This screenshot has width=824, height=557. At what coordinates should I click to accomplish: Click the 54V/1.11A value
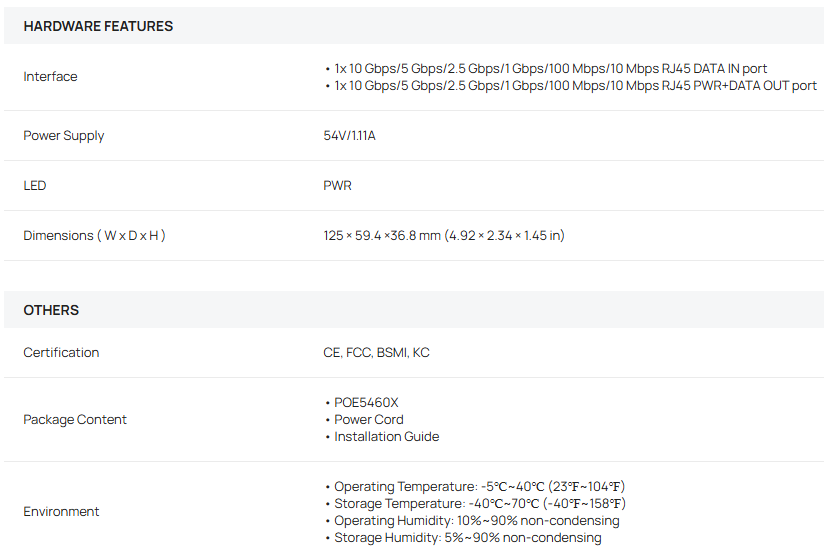pos(349,136)
